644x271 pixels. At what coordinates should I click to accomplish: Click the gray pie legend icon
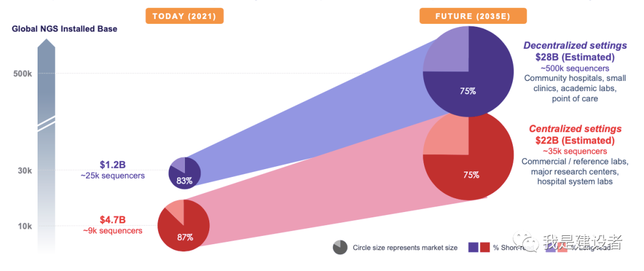pos(340,248)
